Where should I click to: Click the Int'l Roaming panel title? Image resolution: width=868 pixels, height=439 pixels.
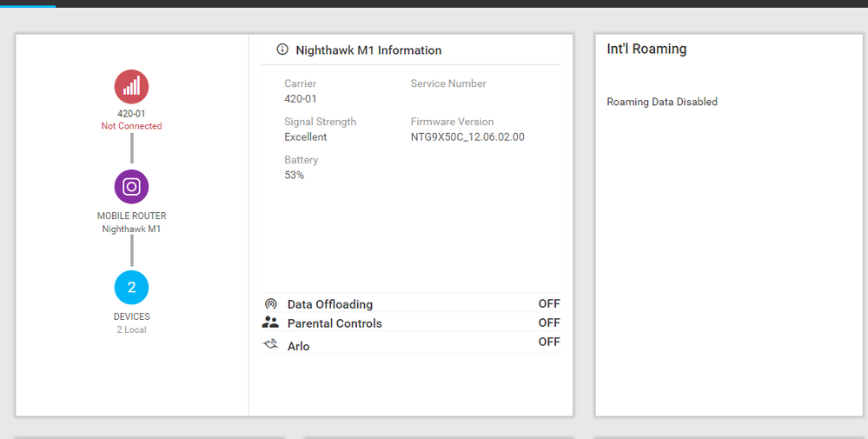point(646,50)
